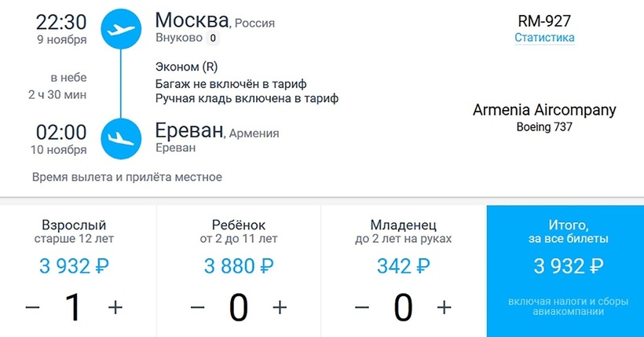644x337 pixels.
Task: Decrease the infant passenger count
Action: point(362,307)
